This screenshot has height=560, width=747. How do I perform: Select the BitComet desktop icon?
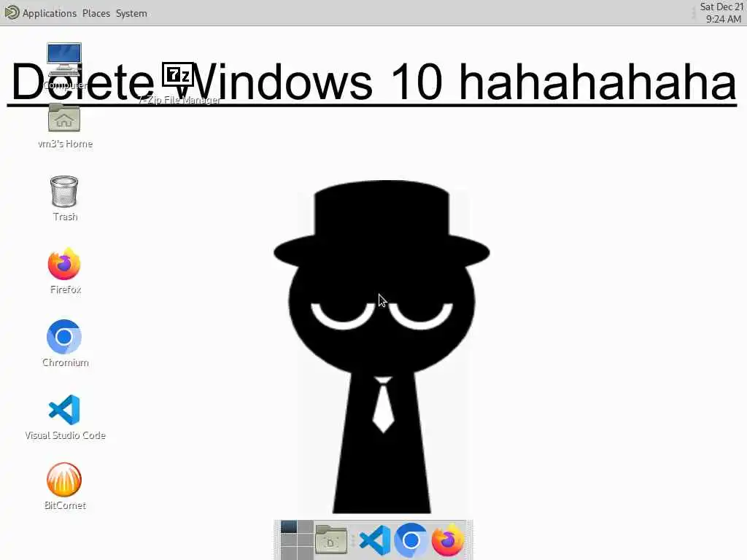(64, 480)
